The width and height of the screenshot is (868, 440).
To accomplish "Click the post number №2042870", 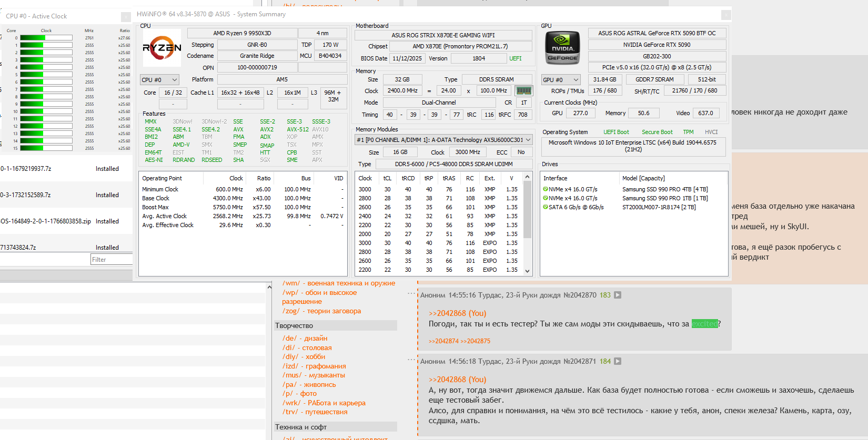I will [580, 295].
